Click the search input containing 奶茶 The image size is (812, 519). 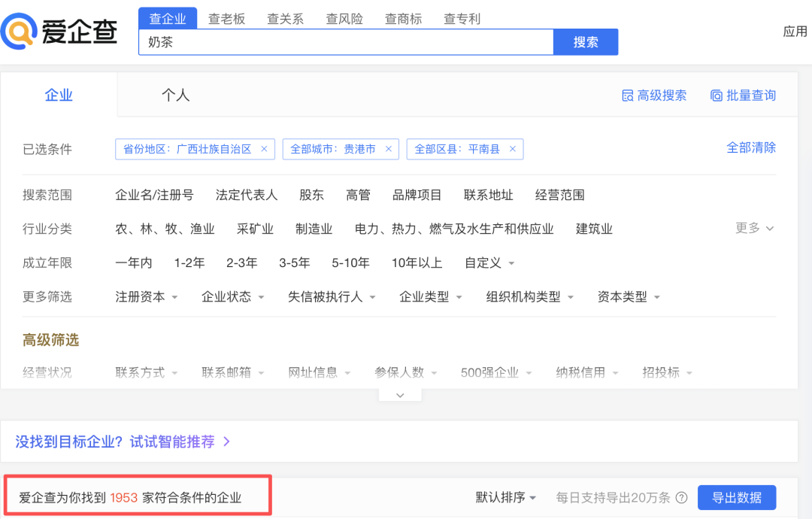(346, 43)
